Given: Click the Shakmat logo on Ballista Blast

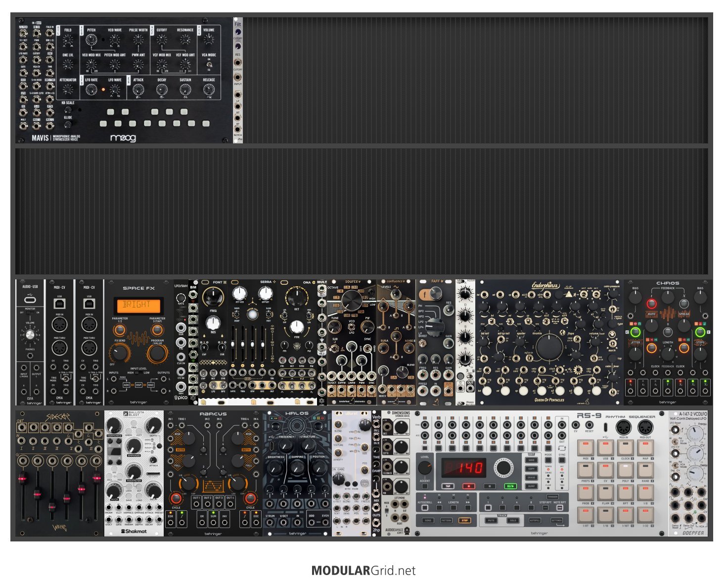Looking at the screenshot, I should [x=134, y=532].
